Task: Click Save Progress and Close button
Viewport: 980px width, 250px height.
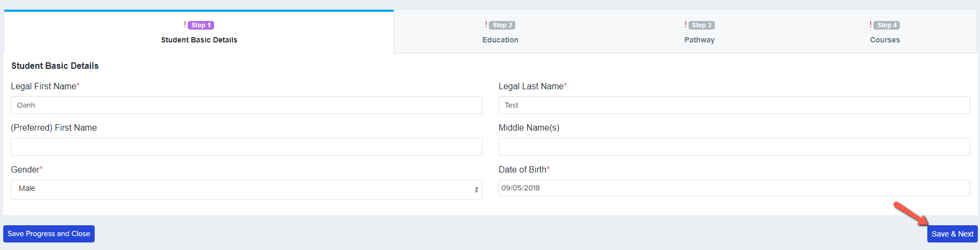Action: click(x=49, y=234)
